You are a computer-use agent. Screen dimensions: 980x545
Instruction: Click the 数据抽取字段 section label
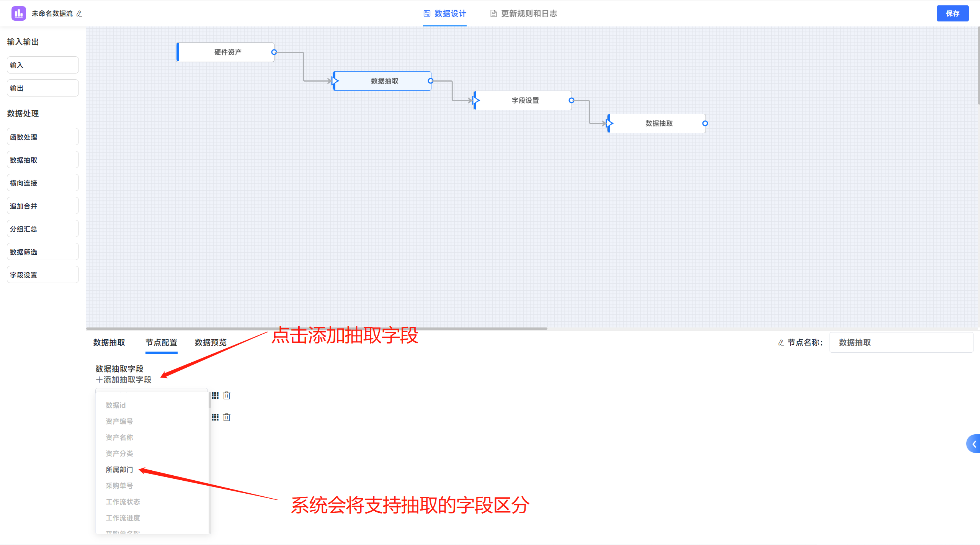point(119,369)
